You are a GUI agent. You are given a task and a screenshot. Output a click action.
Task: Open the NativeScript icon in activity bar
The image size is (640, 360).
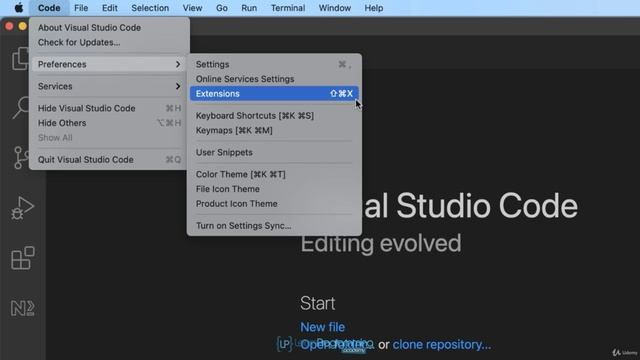(22, 308)
